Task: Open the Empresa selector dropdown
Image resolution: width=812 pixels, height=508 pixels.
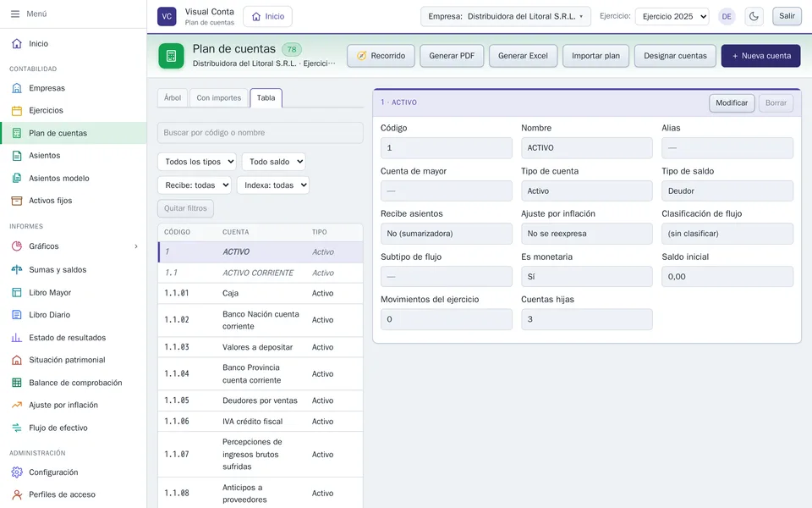Action: click(506, 16)
